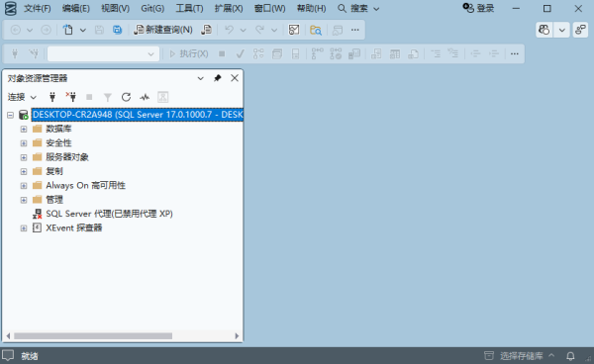Click the 执行(X) execute button
This screenshot has width=594, height=364.
[x=189, y=53]
